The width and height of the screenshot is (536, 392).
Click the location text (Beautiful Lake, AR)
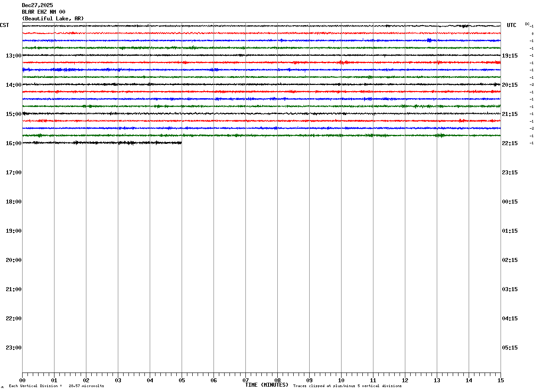point(53,19)
